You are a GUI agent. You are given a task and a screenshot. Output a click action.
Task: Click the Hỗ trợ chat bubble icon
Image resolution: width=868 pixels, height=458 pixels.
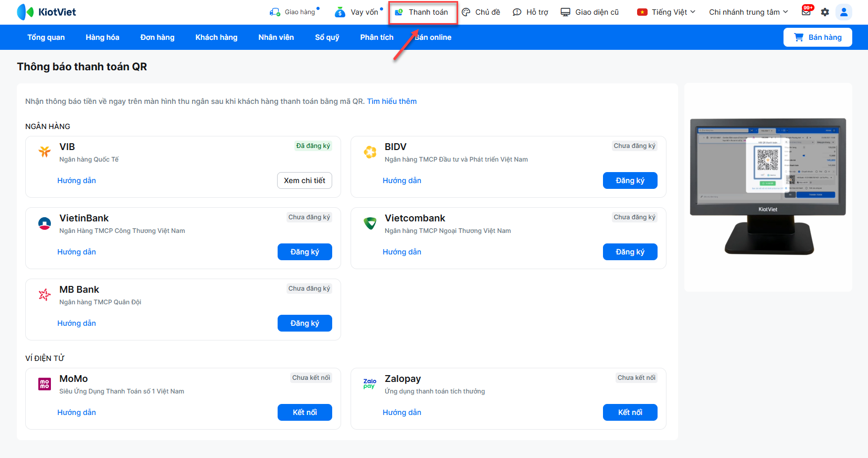pos(517,12)
